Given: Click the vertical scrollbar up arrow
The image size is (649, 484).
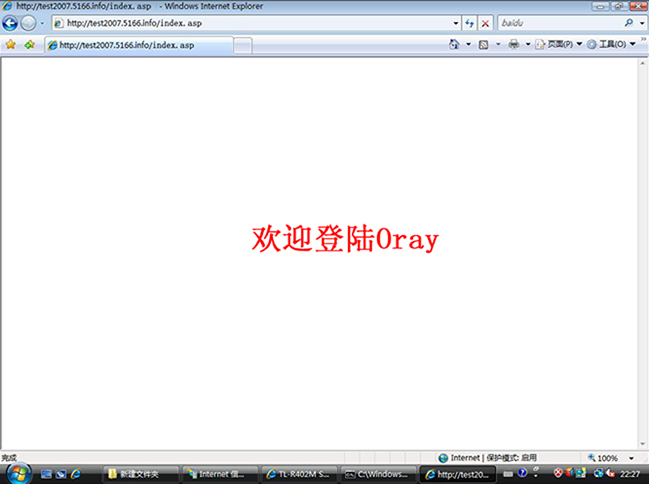Looking at the screenshot, I should click(x=642, y=63).
